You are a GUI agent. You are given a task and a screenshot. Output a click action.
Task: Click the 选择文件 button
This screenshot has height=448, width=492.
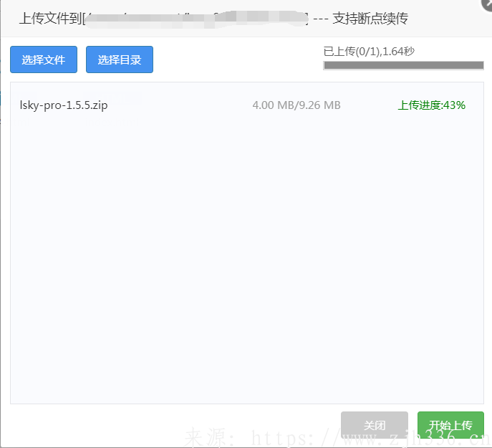44,59
